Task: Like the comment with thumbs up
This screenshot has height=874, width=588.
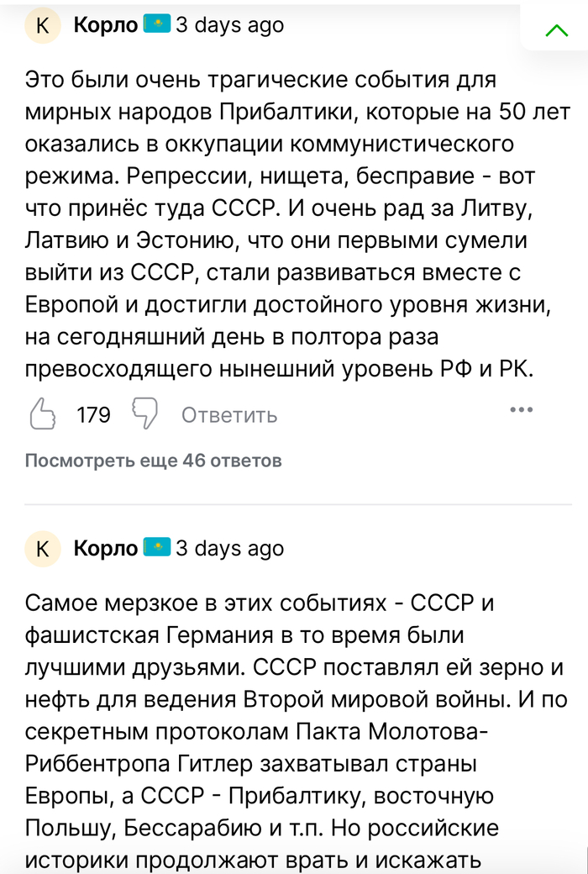Action: (x=43, y=414)
